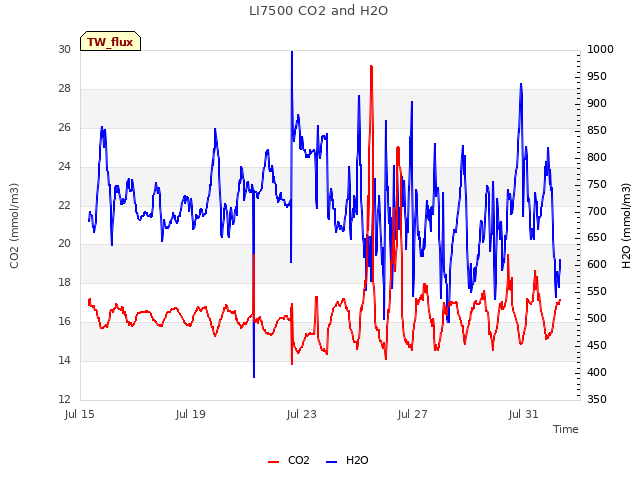Click the 22 label on the CO2 axis
This screenshot has width=640, height=480.
64,205
